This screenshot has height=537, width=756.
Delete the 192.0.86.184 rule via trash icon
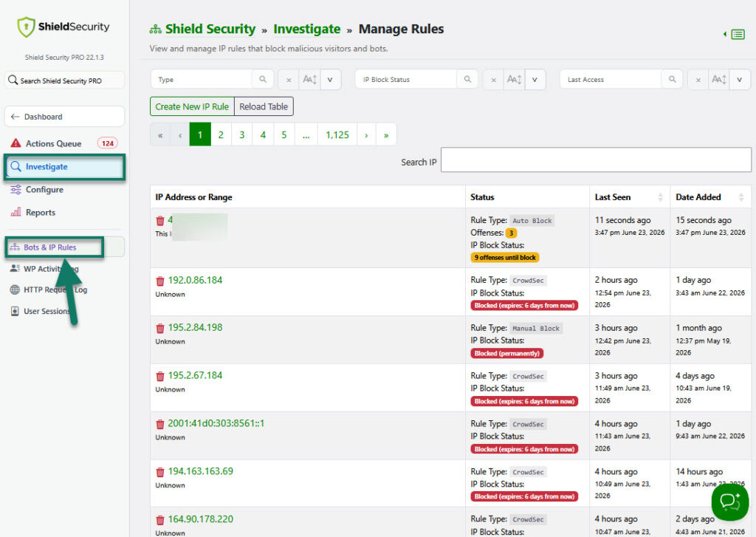click(x=160, y=281)
